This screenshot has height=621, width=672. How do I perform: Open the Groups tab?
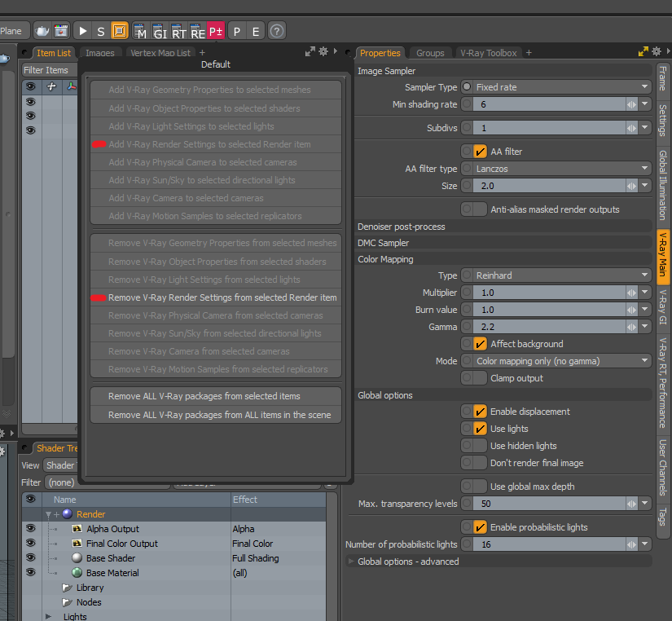pos(430,53)
